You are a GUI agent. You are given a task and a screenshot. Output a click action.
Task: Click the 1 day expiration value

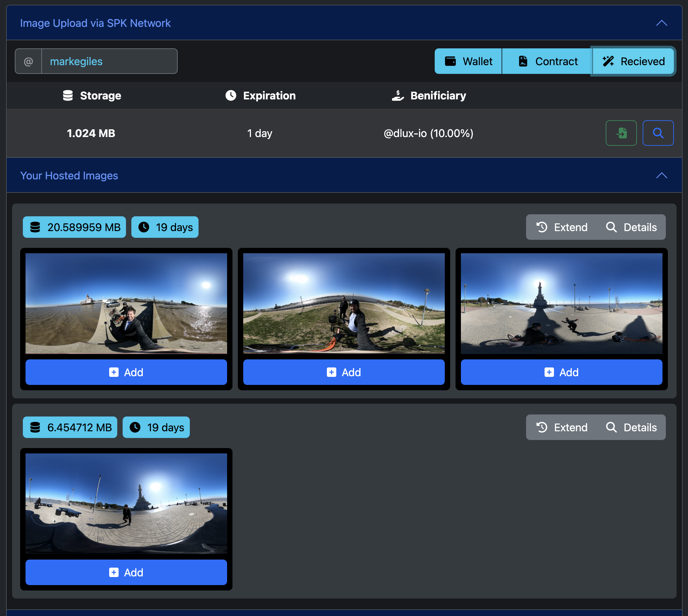[260, 133]
